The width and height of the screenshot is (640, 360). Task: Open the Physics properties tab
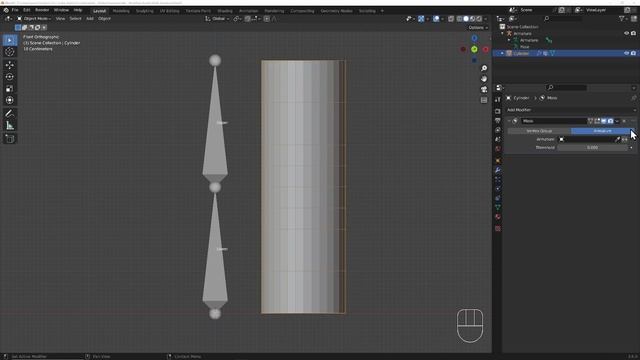(x=498, y=189)
